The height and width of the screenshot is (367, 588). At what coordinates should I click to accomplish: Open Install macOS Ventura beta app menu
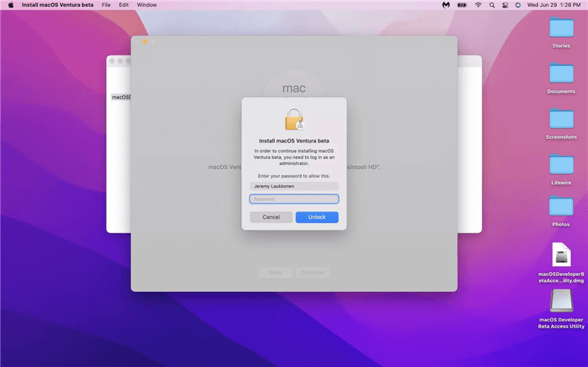point(58,5)
